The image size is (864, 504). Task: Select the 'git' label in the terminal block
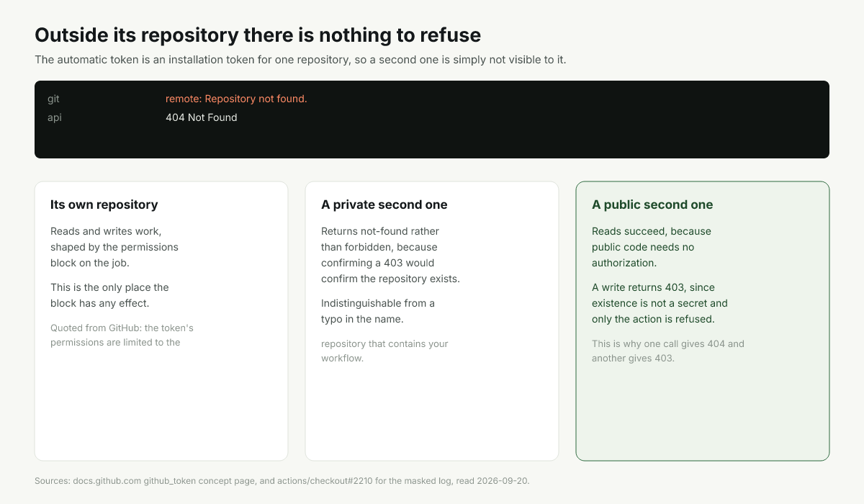53,99
